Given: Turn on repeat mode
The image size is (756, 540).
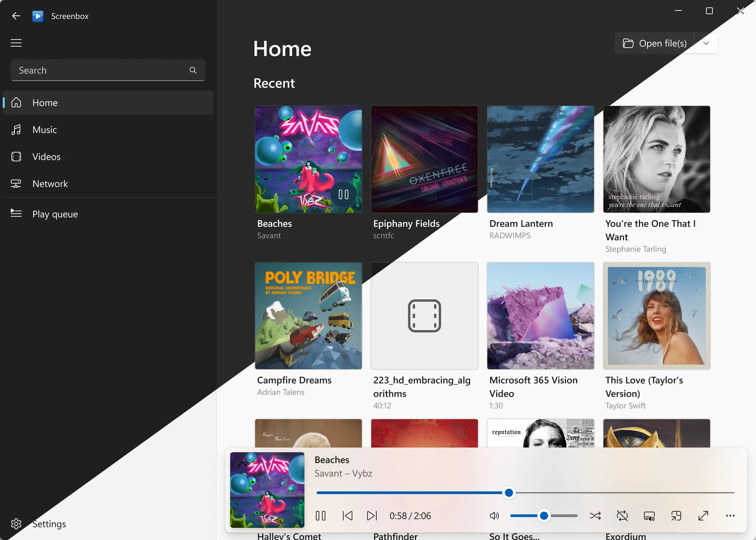Looking at the screenshot, I should pyautogui.click(x=623, y=516).
